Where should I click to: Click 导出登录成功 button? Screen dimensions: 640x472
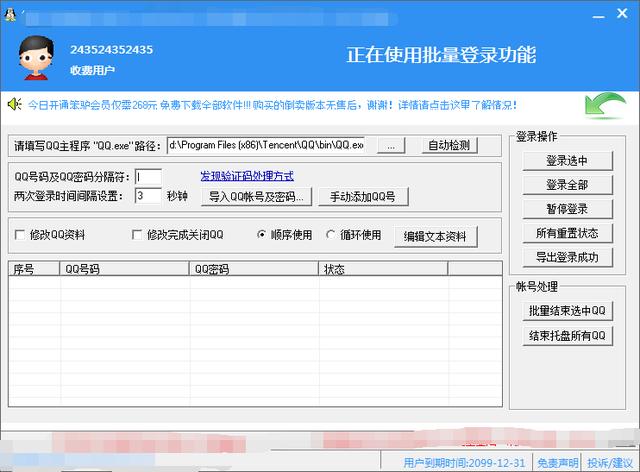[567, 257]
